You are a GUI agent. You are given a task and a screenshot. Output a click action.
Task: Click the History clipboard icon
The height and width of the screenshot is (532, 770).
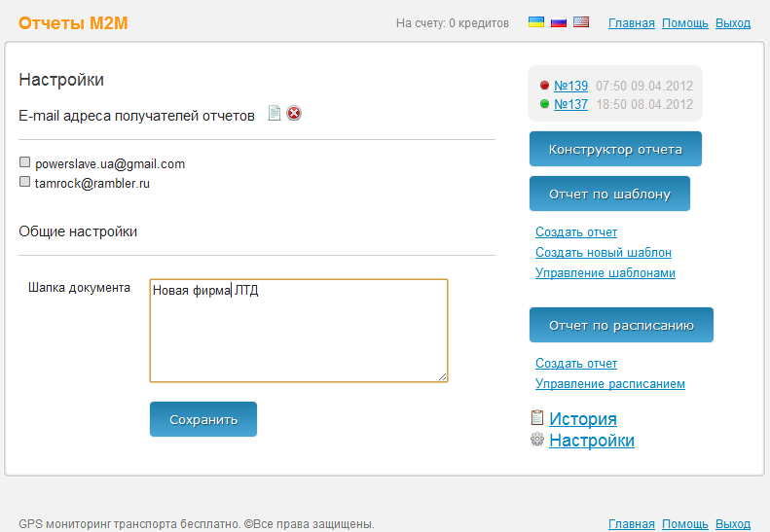point(536,417)
